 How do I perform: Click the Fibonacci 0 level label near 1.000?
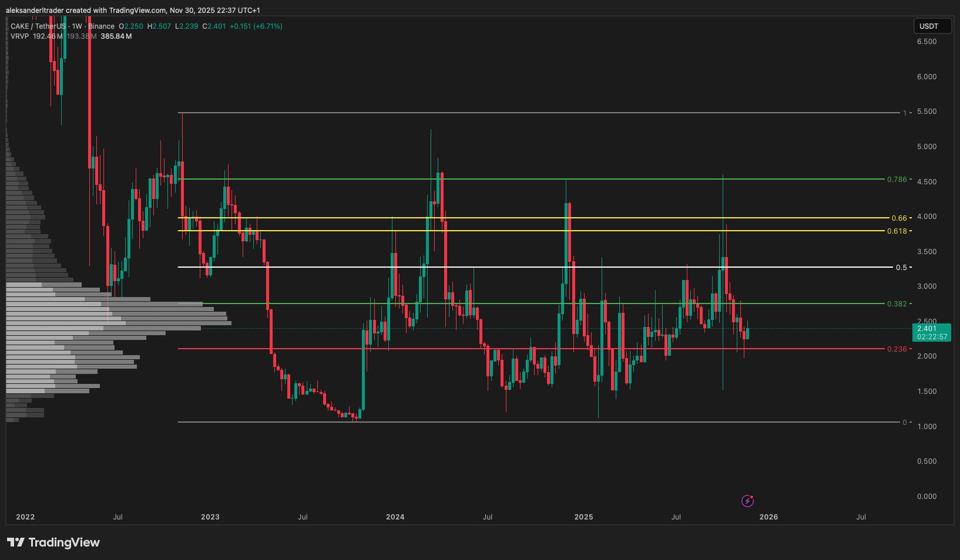(x=905, y=423)
